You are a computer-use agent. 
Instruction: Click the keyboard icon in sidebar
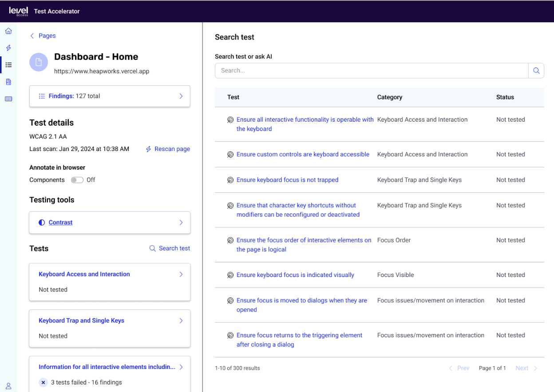coord(8,99)
